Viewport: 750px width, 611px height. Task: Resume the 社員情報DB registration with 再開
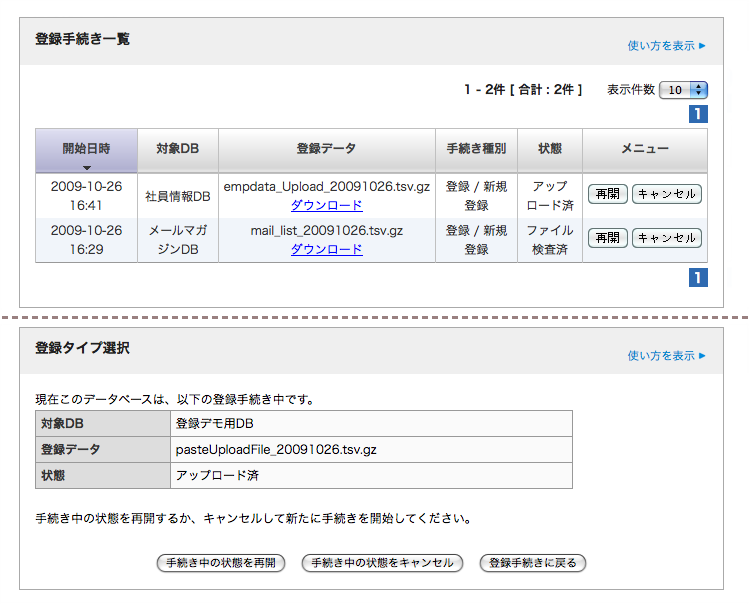click(x=607, y=194)
